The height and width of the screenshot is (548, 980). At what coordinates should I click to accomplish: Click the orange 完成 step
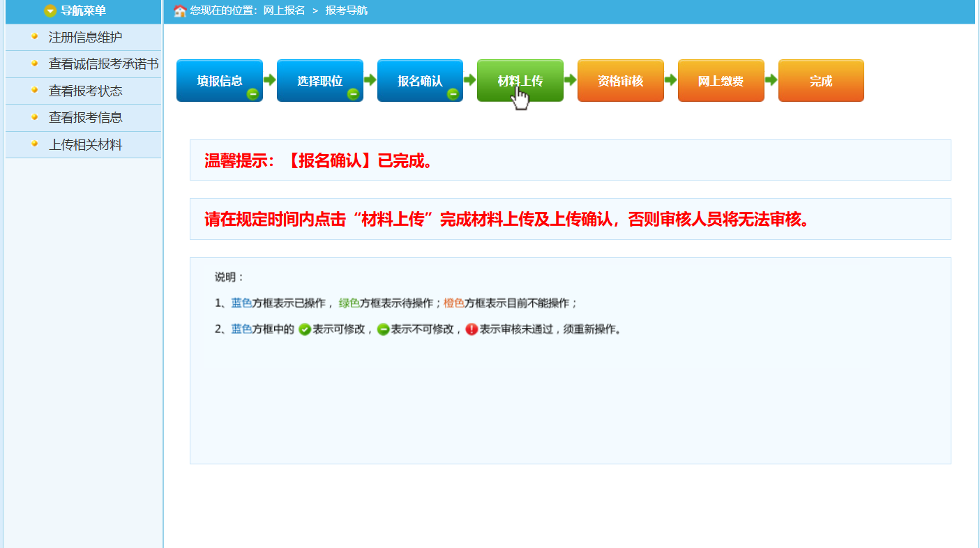pyautogui.click(x=821, y=80)
